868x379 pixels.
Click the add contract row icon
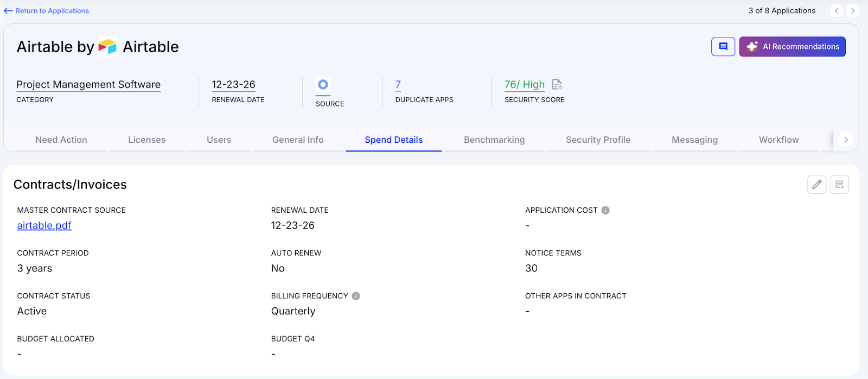pyautogui.click(x=839, y=185)
